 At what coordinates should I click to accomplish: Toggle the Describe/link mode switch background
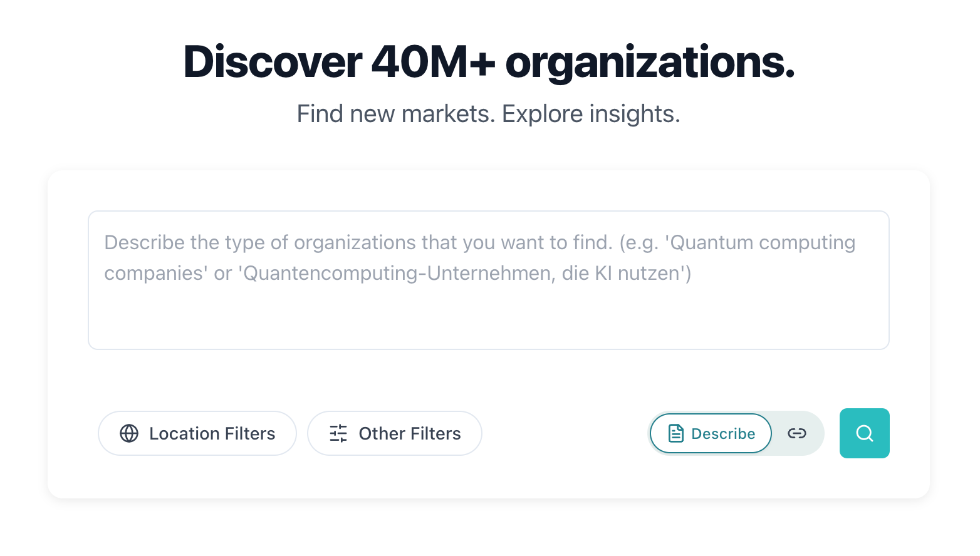pos(736,433)
